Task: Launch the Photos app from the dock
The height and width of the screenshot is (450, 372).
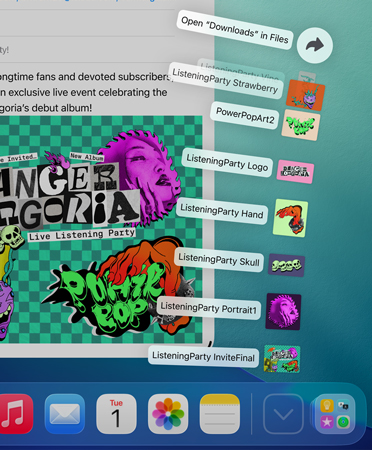Action: tap(168, 414)
